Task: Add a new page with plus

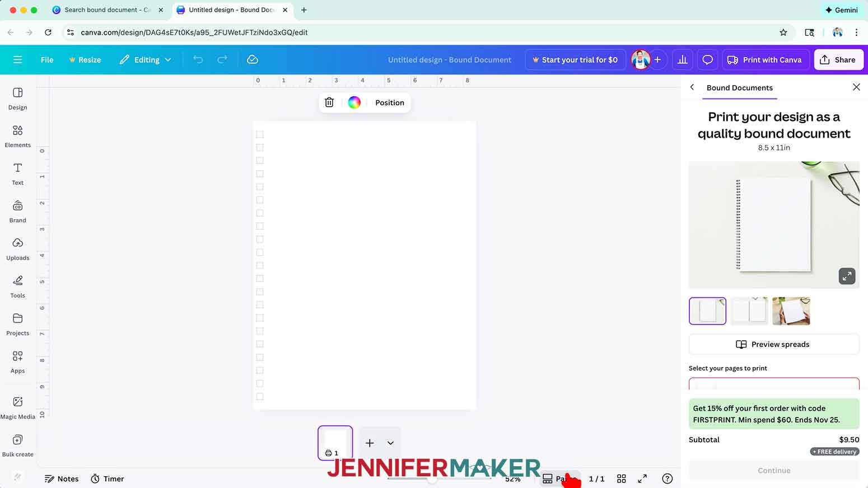Action: coord(370,443)
